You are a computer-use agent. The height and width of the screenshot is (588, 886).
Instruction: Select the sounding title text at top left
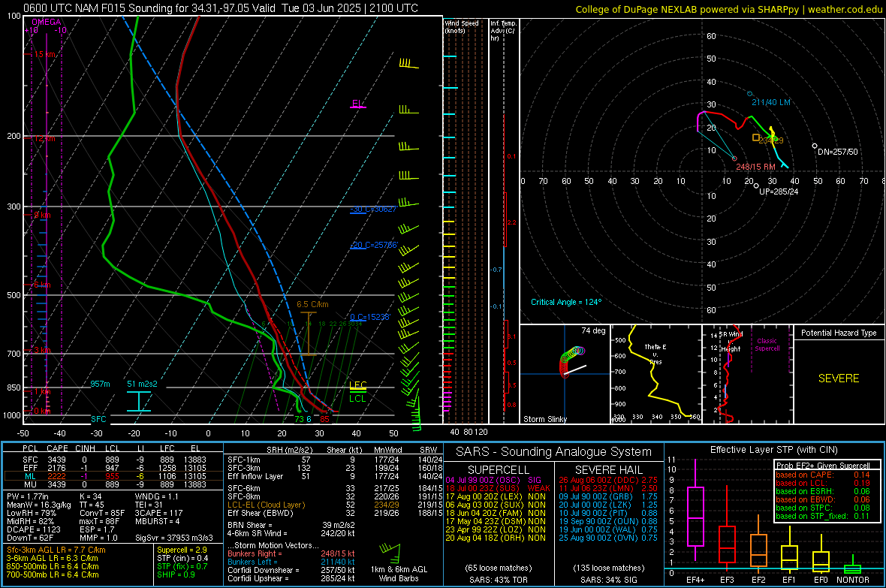click(221, 8)
